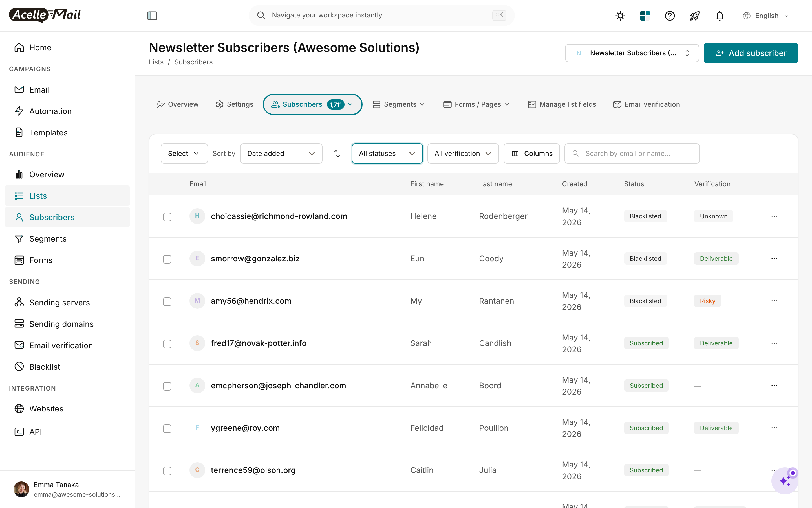812x508 pixels.
Task: Open row actions for ygreene@roy.com
Action: tap(774, 428)
